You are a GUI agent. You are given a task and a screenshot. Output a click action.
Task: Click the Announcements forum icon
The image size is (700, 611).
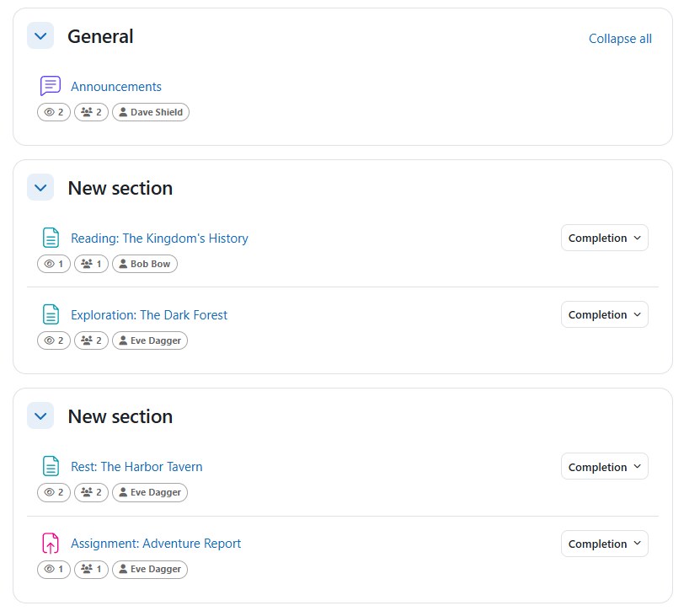coord(50,86)
